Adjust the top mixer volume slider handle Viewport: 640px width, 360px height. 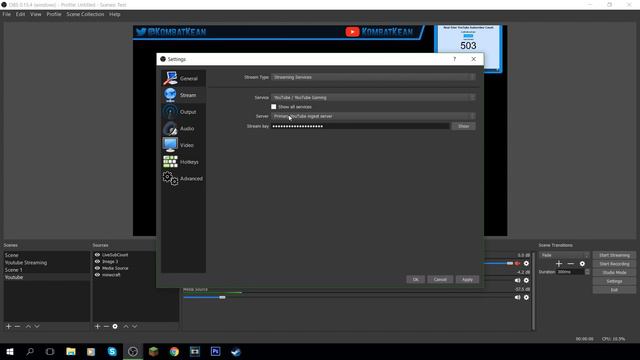[x=510, y=263]
